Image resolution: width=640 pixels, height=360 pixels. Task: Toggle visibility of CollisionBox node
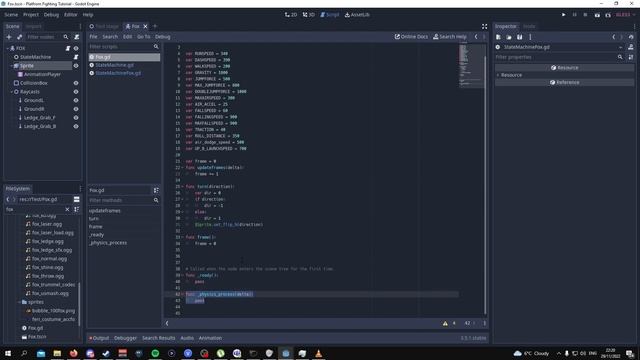76,83
